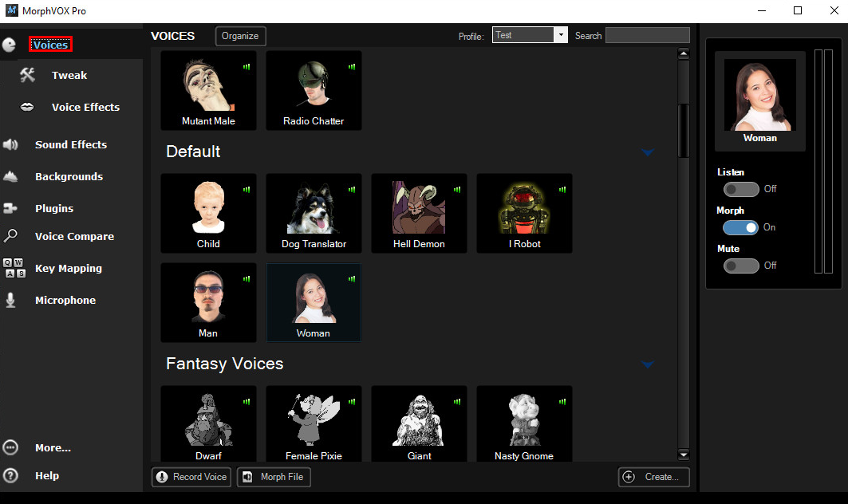Select the Man voice
Image resolution: width=848 pixels, height=504 pixels.
pyautogui.click(x=208, y=302)
